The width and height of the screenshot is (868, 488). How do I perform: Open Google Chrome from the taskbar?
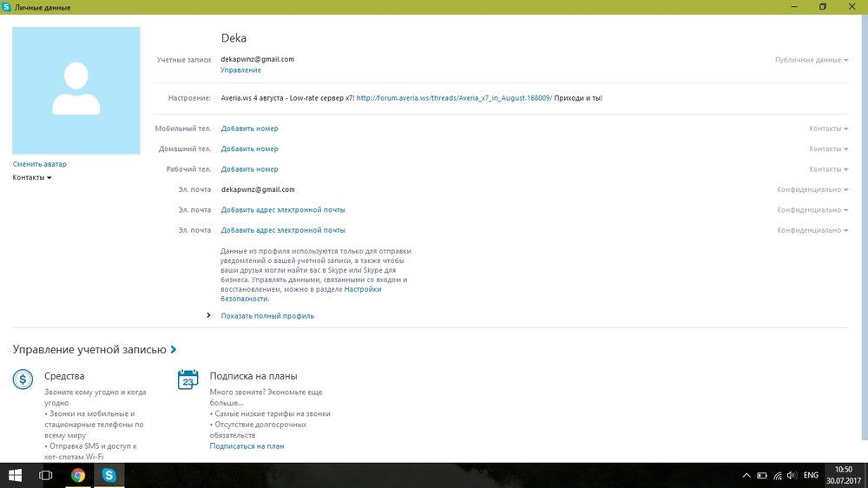pos(78,475)
